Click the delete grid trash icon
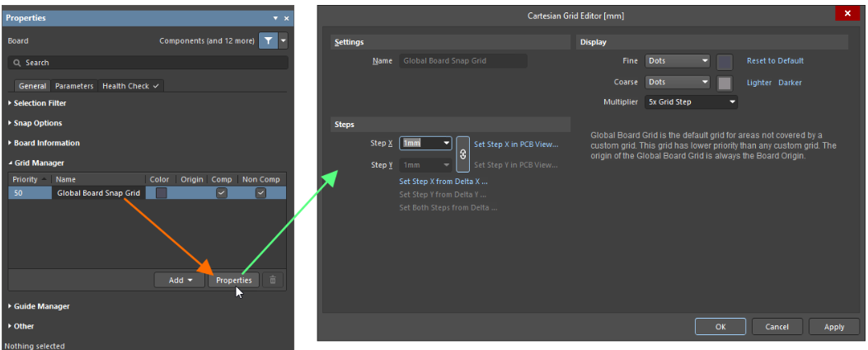Image resolution: width=868 pixels, height=350 pixels. pos(274,280)
